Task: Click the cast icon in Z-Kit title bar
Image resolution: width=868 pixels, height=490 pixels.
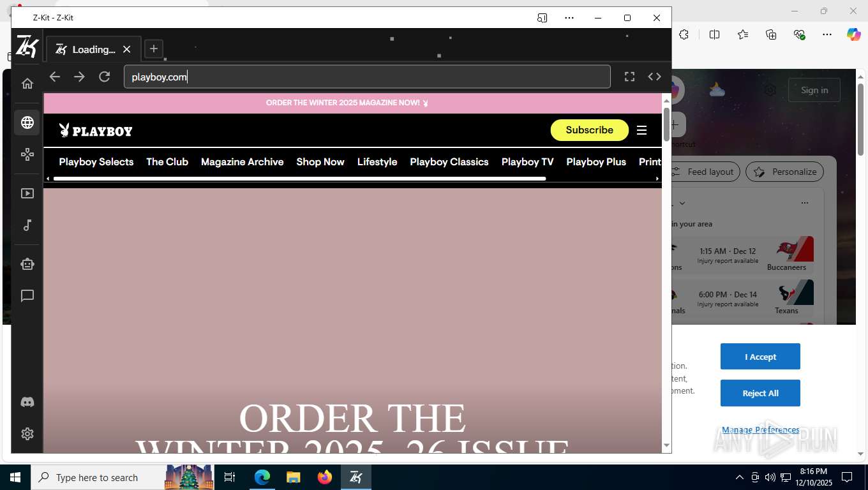Action: [x=542, y=18]
